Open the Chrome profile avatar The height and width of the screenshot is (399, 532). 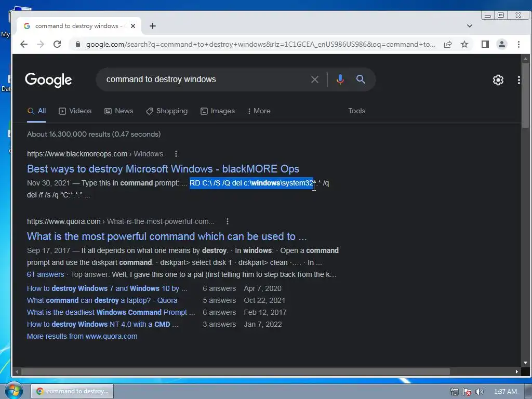click(x=502, y=44)
